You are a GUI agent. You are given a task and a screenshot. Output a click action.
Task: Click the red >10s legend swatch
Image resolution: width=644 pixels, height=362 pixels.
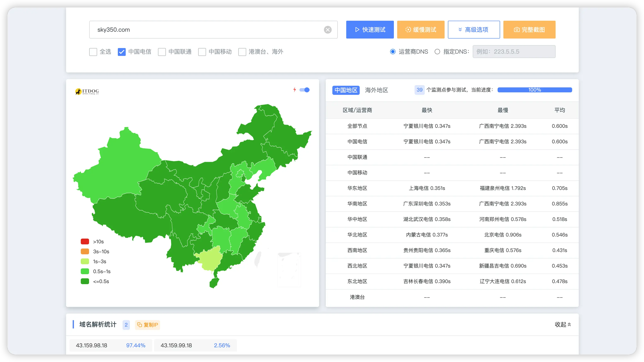pyautogui.click(x=85, y=241)
